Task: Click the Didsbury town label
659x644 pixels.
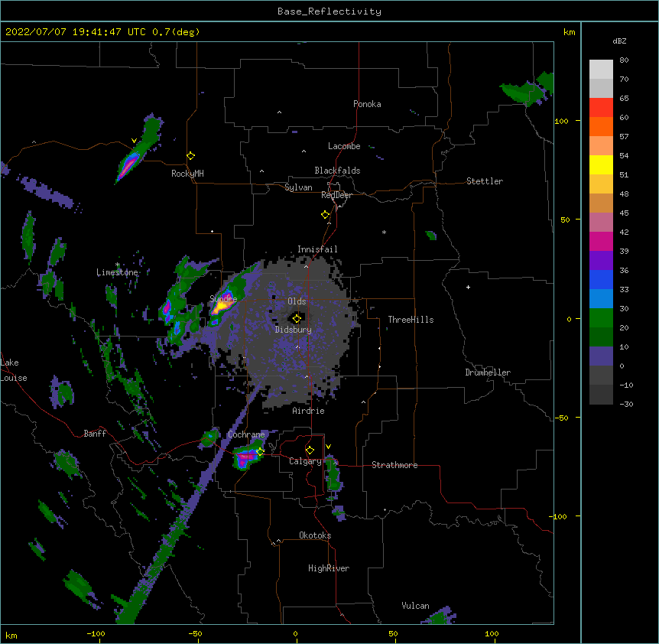Action: point(294,330)
